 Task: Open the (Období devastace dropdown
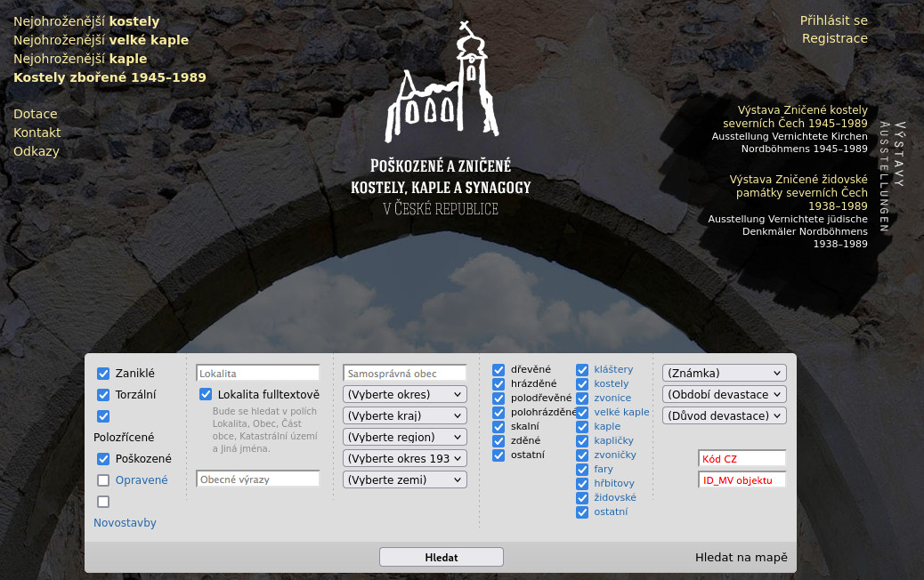click(725, 394)
